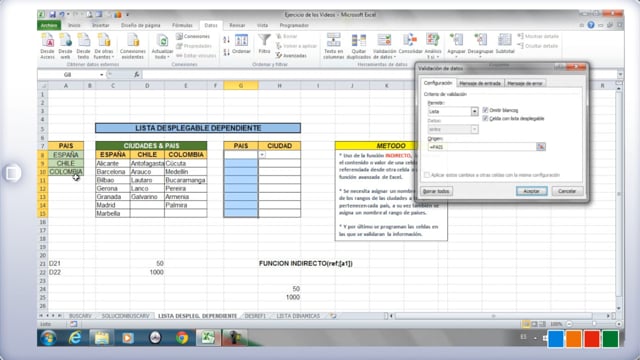Click the Origen range selector icon

pyautogui.click(x=541, y=147)
